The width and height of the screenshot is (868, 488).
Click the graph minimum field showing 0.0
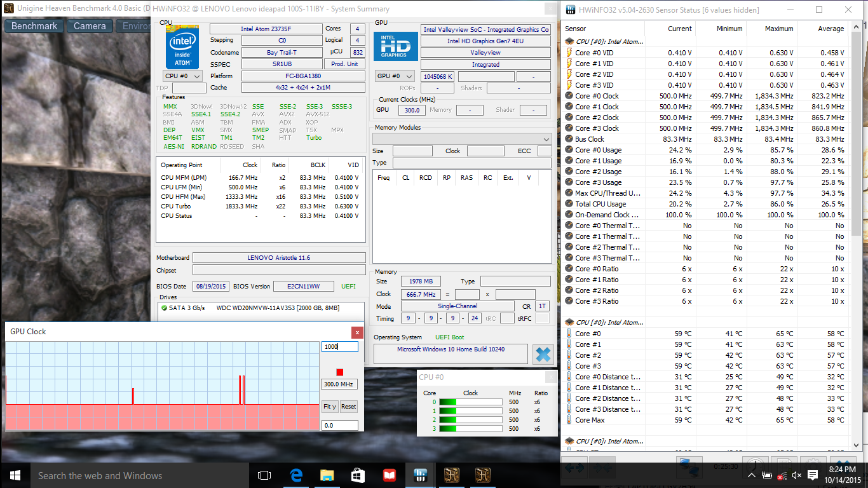point(340,426)
